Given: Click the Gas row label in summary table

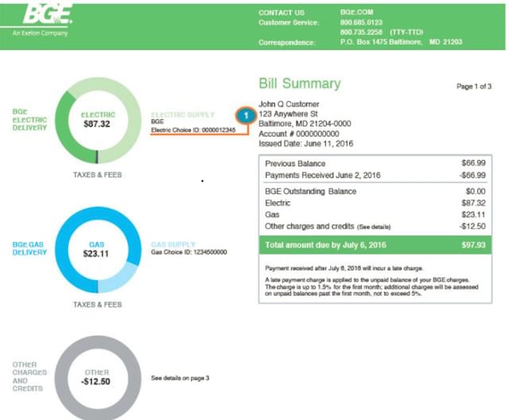Looking at the screenshot, I should [272, 215].
